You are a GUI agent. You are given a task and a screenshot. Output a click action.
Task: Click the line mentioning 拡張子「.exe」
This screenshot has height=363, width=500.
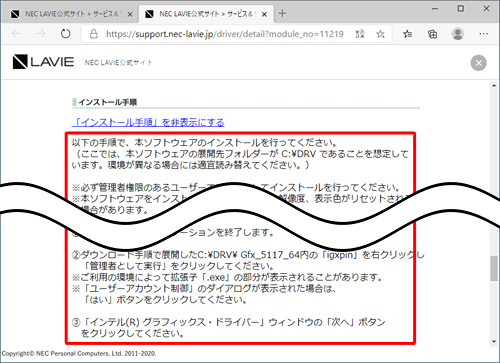[x=227, y=277]
